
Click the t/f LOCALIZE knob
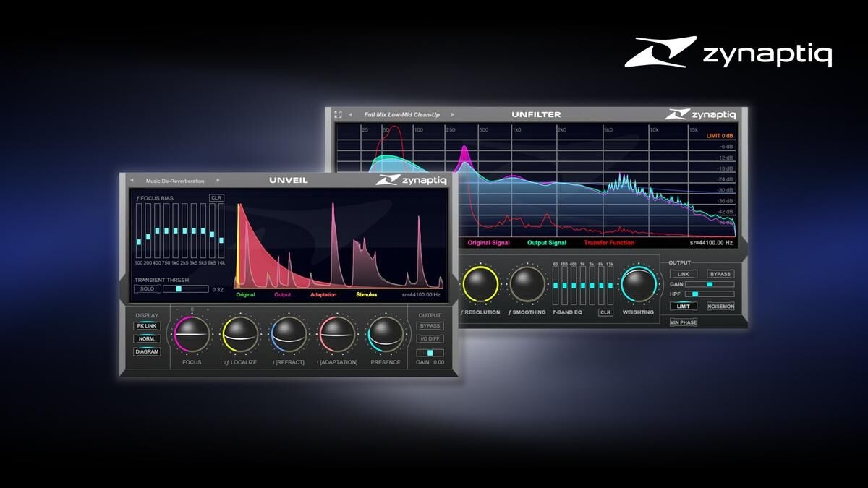tap(240, 334)
